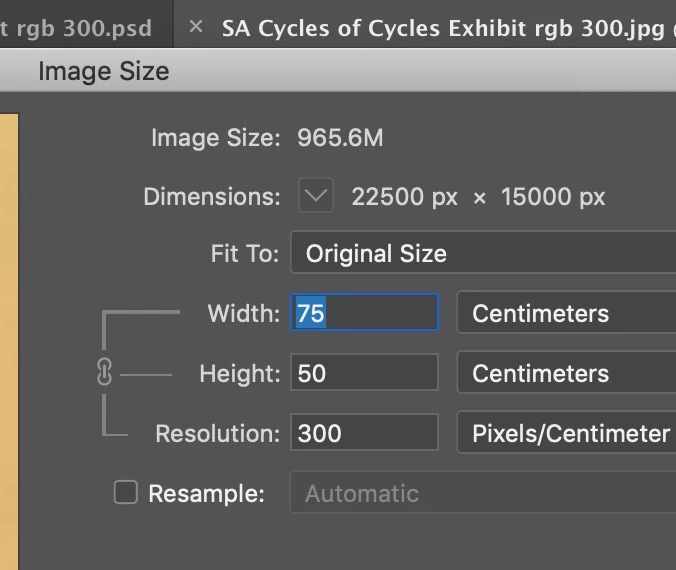Screen dimensions: 676x570
Task: Close the SA Cycles of Cycles Exhibit jpg tab
Action: [x=196, y=27]
